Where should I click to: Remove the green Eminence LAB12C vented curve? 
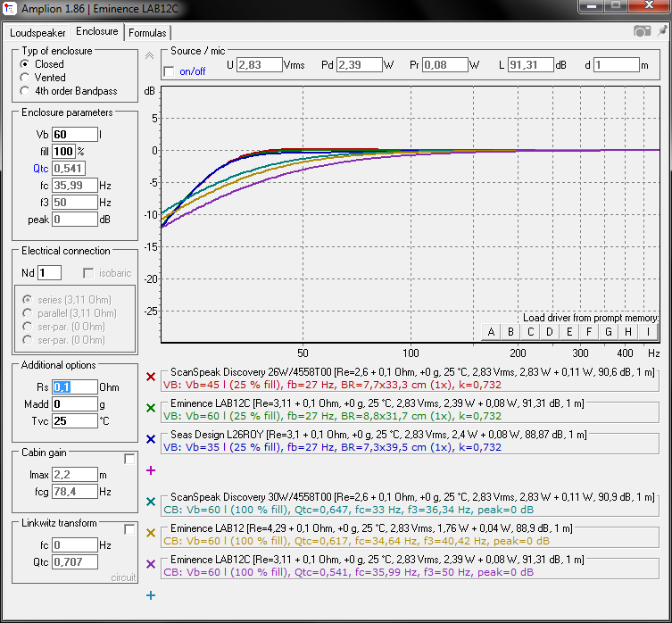click(151, 408)
